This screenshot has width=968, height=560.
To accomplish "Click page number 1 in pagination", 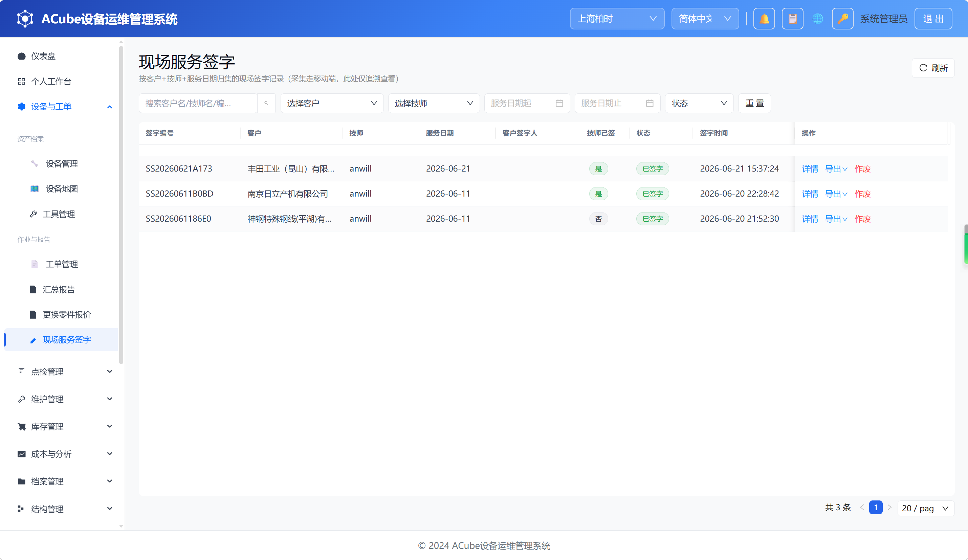I will point(875,507).
